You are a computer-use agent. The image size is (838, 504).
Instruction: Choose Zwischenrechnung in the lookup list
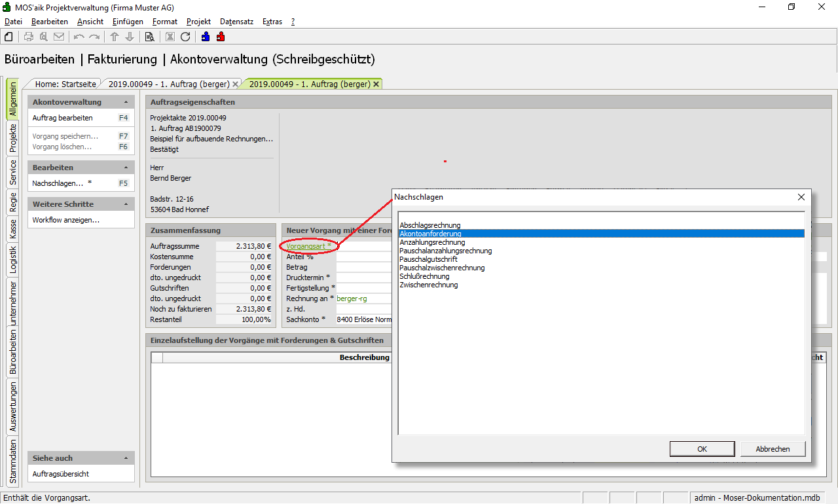pyautogui.click(x=429, y=285)
